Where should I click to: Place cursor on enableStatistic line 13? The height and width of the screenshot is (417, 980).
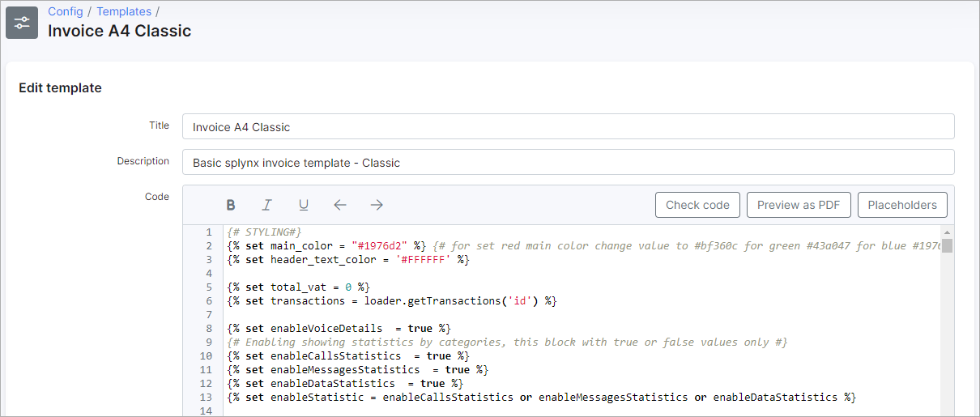click(541, 397)
